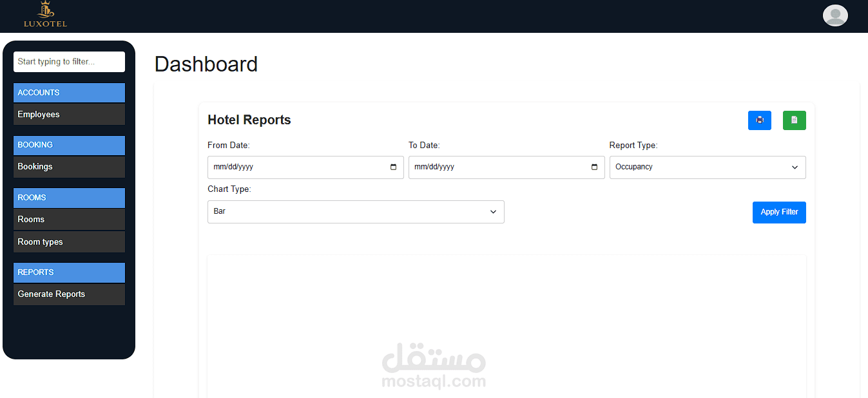This screenshot has height=398, width=868.
Task: Open calendar picker in From Date field
Action: [x=394, y=167]
